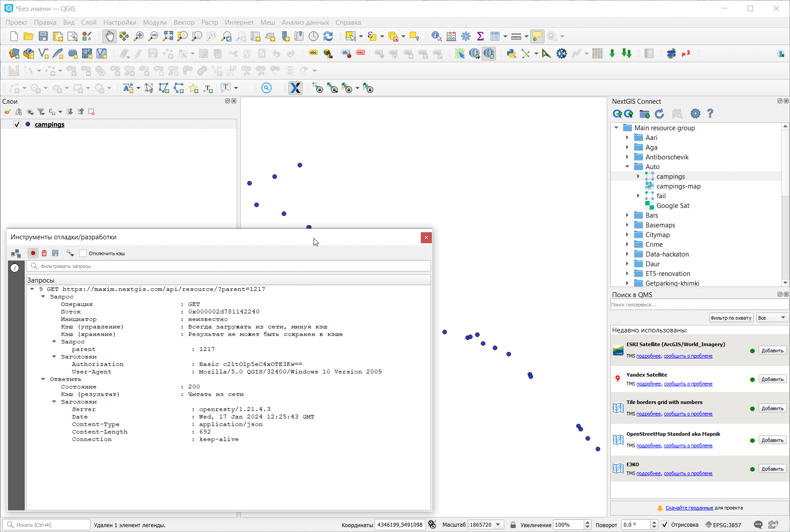Open the 'Все' filter dropdown in QMS search
The width and height of the screenshot is (790, 532).
point(772,318)
